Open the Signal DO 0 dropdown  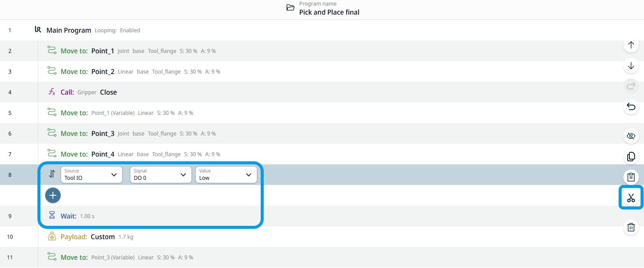(x=160, y=175)
